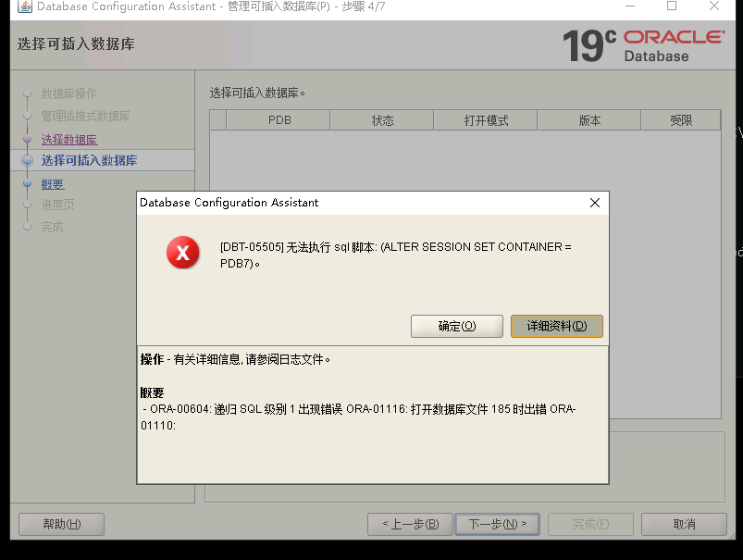Image resolution: width=743 pixels, height=560 pixels.
Task: Click the 概要 heading in details pane
Action: pyautogui.click(x=152, y=392)
